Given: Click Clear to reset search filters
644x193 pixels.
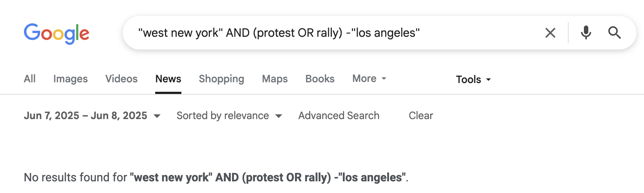Looking at the screenshot, I should pyautogui.click(x=421, y=116).
